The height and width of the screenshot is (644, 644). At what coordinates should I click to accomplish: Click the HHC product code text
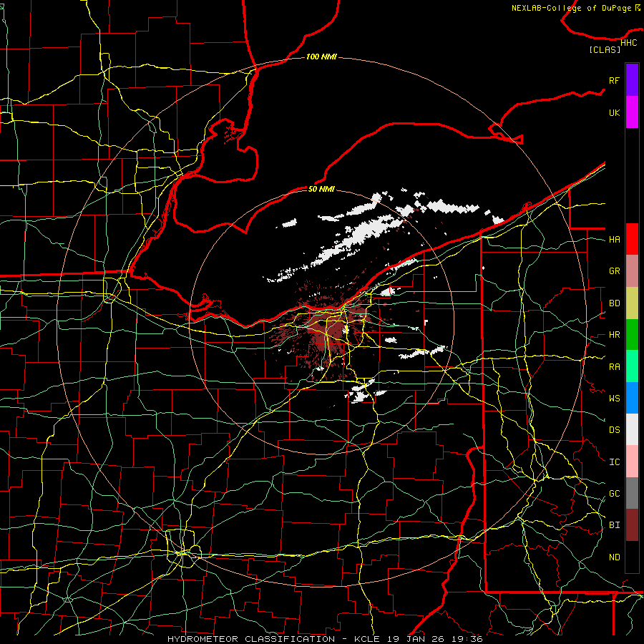pos(629,43)
